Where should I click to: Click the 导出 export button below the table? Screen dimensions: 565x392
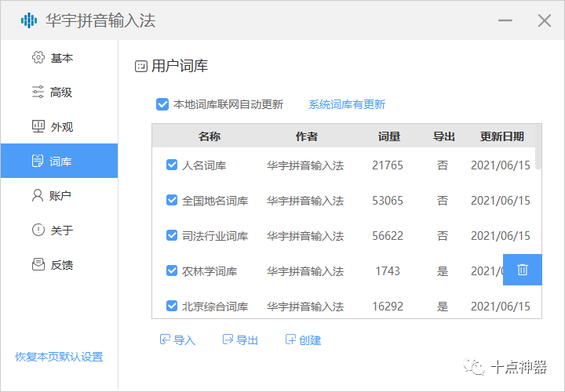(240, 339)
